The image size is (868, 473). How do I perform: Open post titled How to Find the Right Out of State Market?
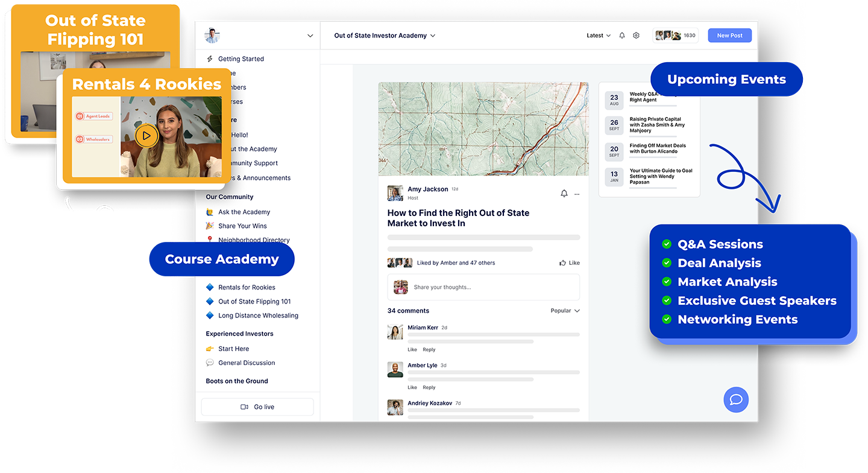click(458, 218)
